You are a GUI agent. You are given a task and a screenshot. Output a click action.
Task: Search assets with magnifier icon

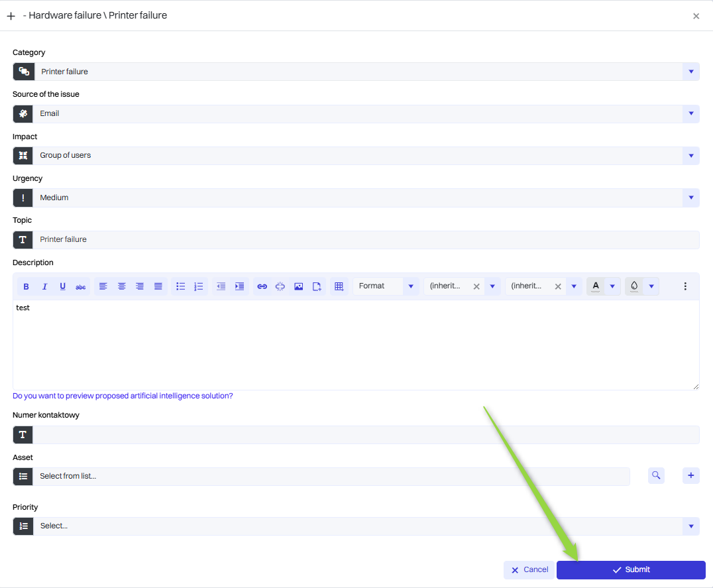656,475
